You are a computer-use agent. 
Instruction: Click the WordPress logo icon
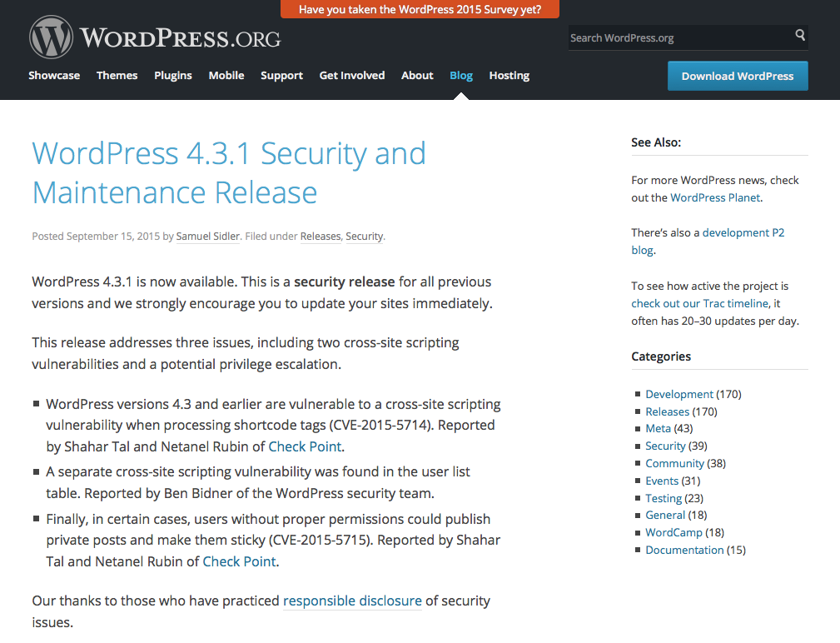[x=51, y=37]
